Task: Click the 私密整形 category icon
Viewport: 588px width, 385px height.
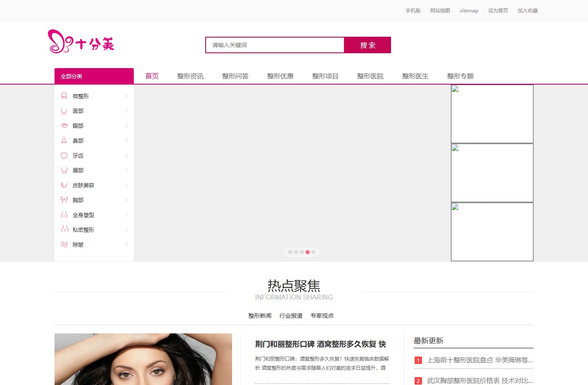Action: 64,229
